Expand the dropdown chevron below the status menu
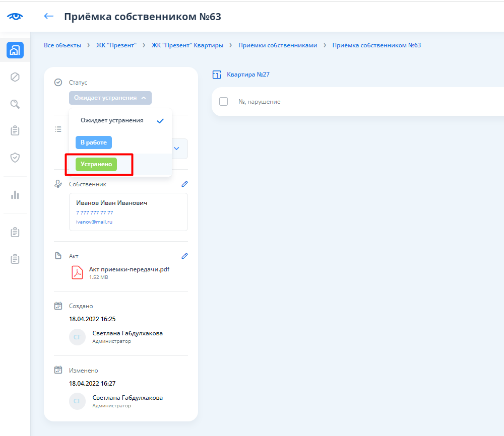This screenshot has width=504, height=436. click(x=176, y=149)
